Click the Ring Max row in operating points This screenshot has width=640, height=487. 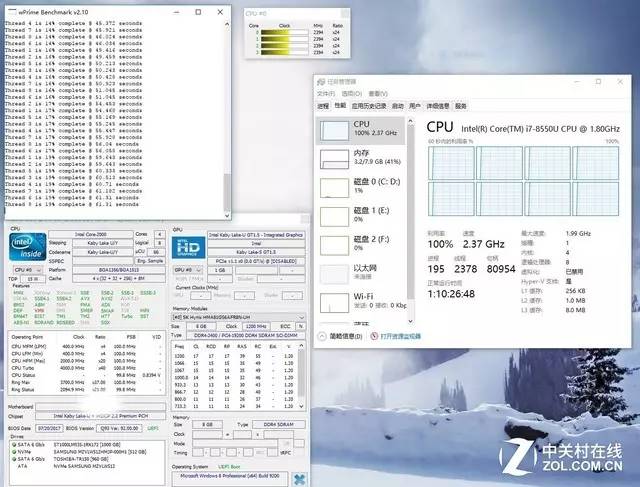coord(86,382)
